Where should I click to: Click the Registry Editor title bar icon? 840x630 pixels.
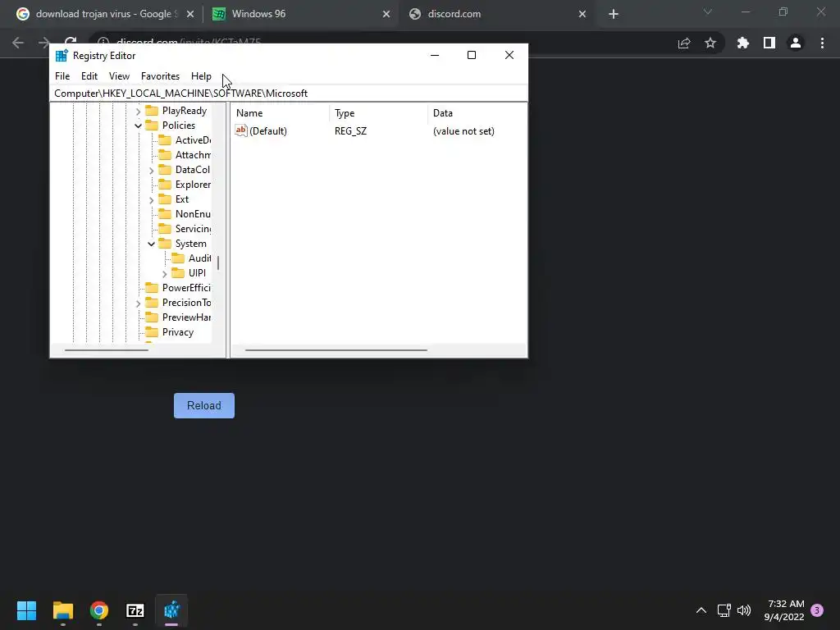(62, 55)
